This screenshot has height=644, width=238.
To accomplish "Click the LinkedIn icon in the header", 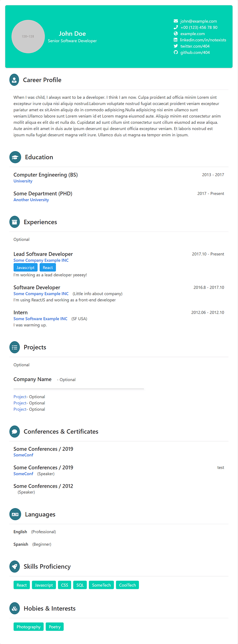I will 176,40.
